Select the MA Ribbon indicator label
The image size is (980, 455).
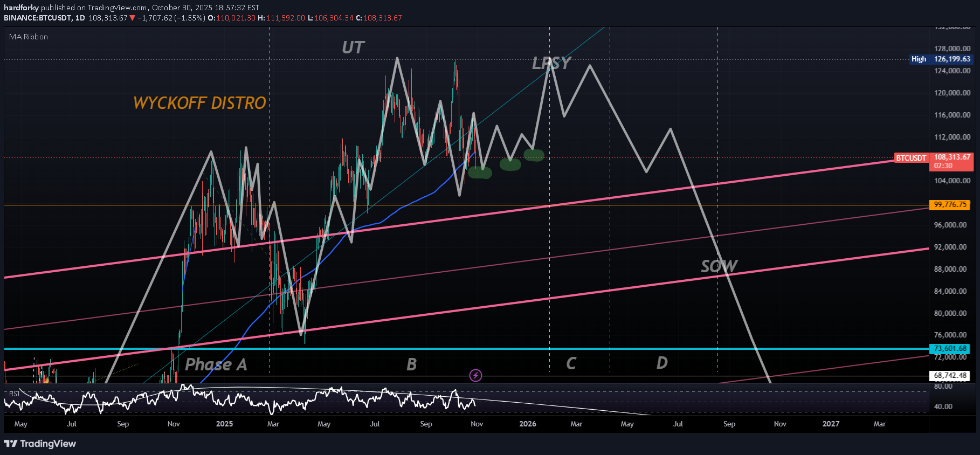pyautogui.click(x=29, y=37)
